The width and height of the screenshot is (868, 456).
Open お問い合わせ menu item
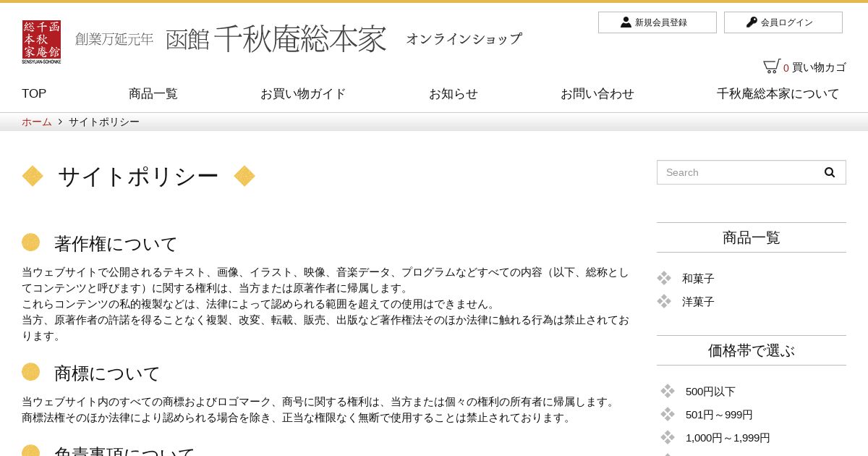click(x=597, y=93)
